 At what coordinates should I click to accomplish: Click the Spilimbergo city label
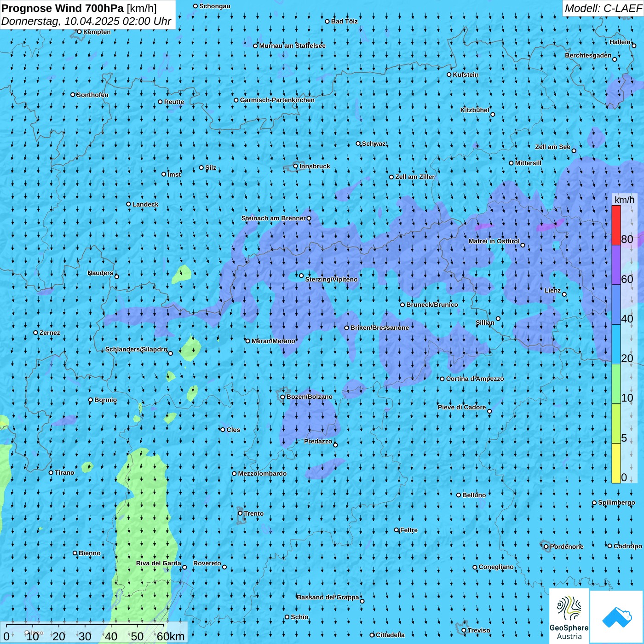pos(616,502)
